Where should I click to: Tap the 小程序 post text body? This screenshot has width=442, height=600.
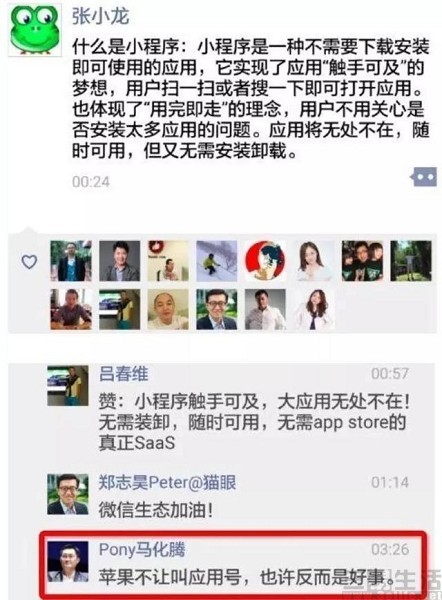pos(251,99)
